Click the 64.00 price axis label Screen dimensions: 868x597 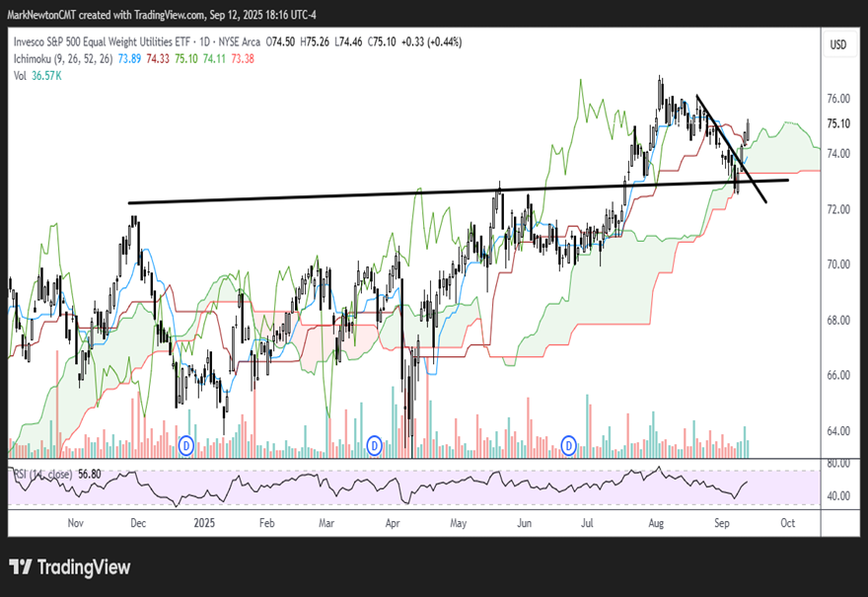[838, 431]
